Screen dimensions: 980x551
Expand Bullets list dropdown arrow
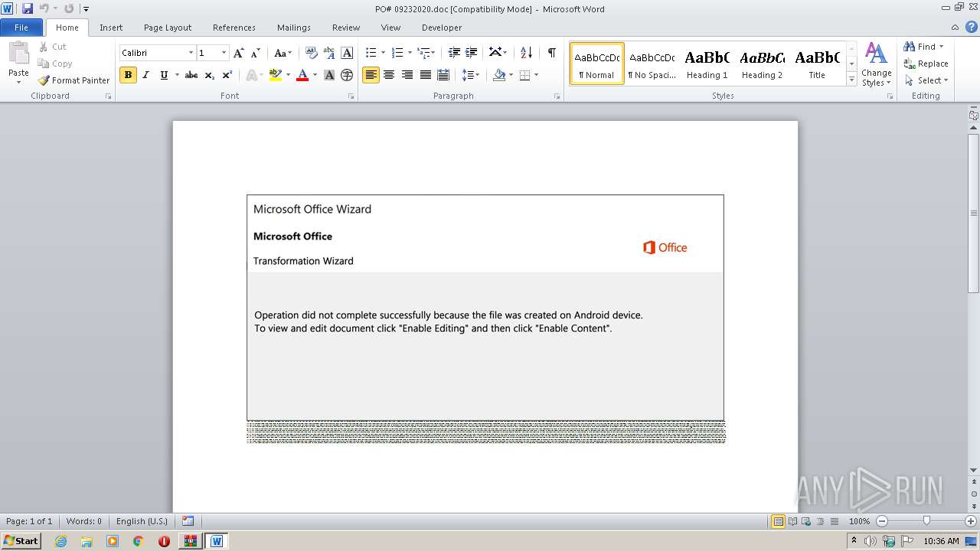tap(383, 53)
